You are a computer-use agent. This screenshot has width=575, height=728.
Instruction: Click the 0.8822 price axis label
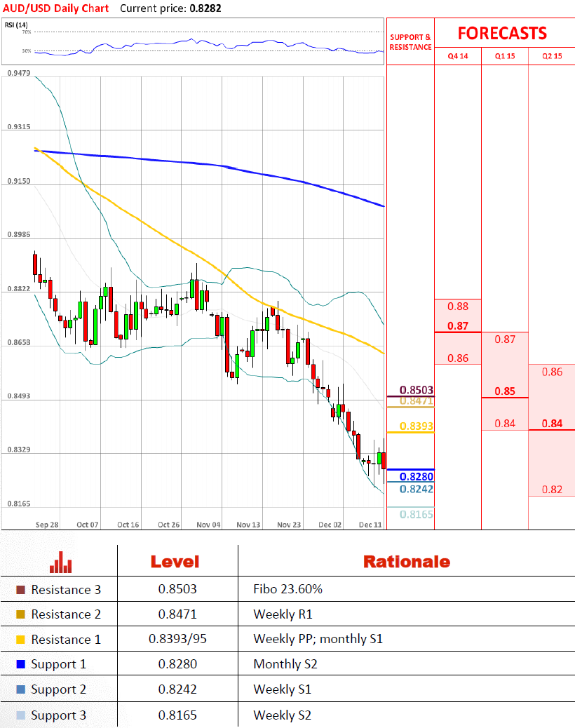click(18, 288)
